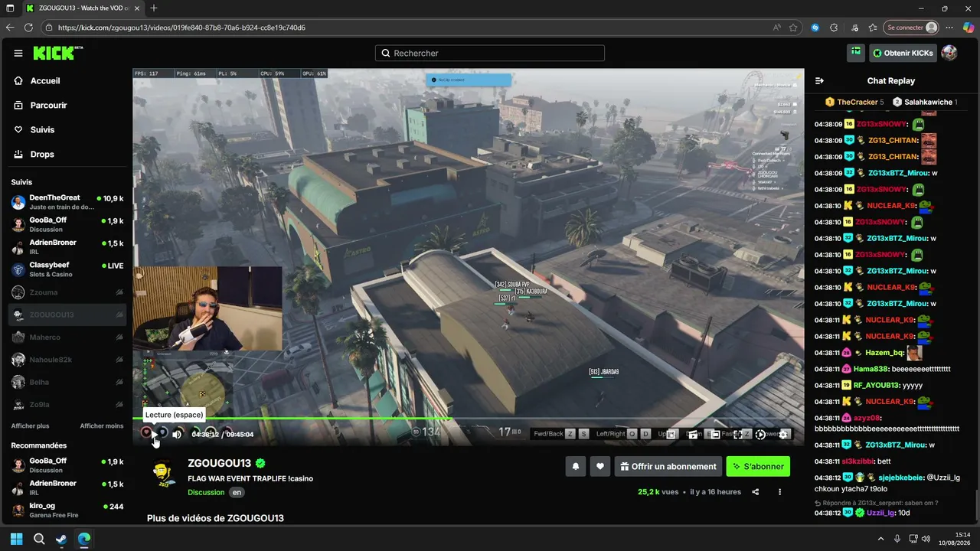Select ZGOUGOU13 in the followed list

click(67, 315)
